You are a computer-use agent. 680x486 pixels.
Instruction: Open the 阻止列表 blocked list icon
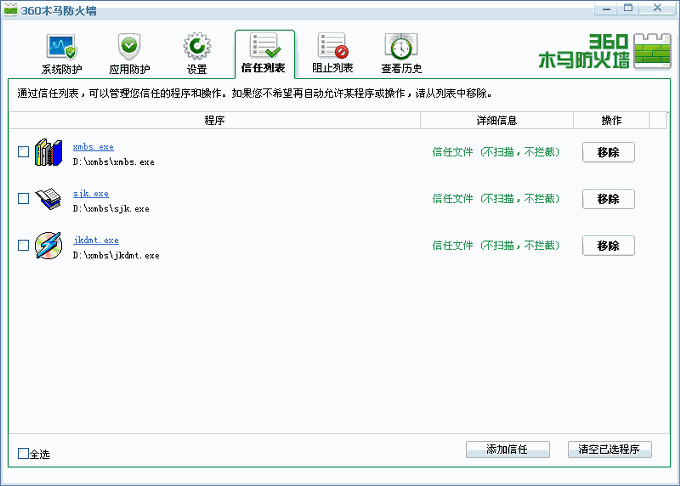pyautogui.click(x=333, y=46)
